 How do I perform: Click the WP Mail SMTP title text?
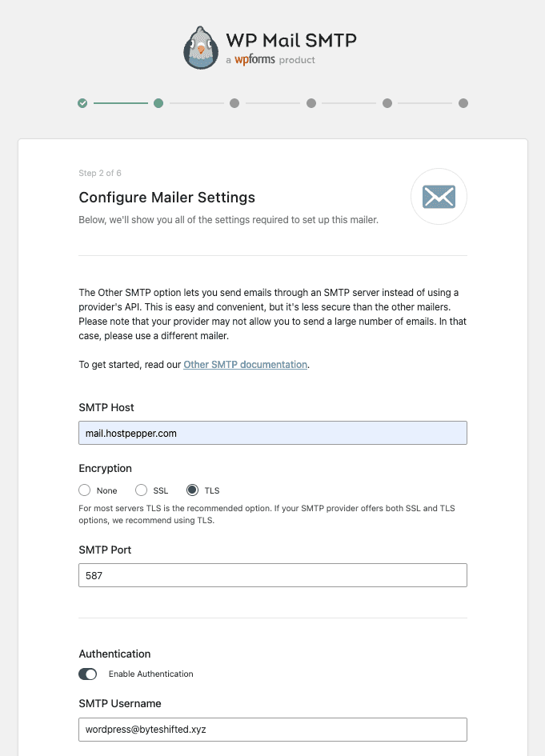[291, 40]
